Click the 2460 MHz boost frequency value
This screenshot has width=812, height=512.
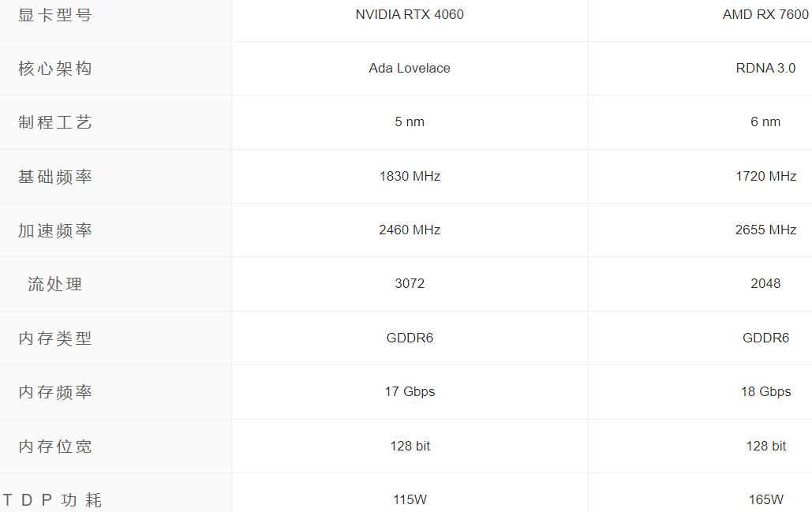tap(410, 230)
